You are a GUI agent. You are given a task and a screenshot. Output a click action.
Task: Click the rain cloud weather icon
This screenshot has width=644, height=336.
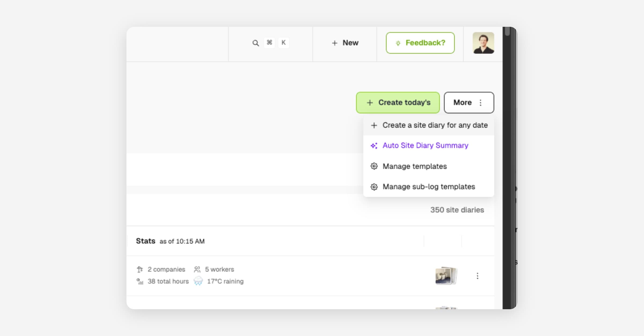click(x=198, y=281)
